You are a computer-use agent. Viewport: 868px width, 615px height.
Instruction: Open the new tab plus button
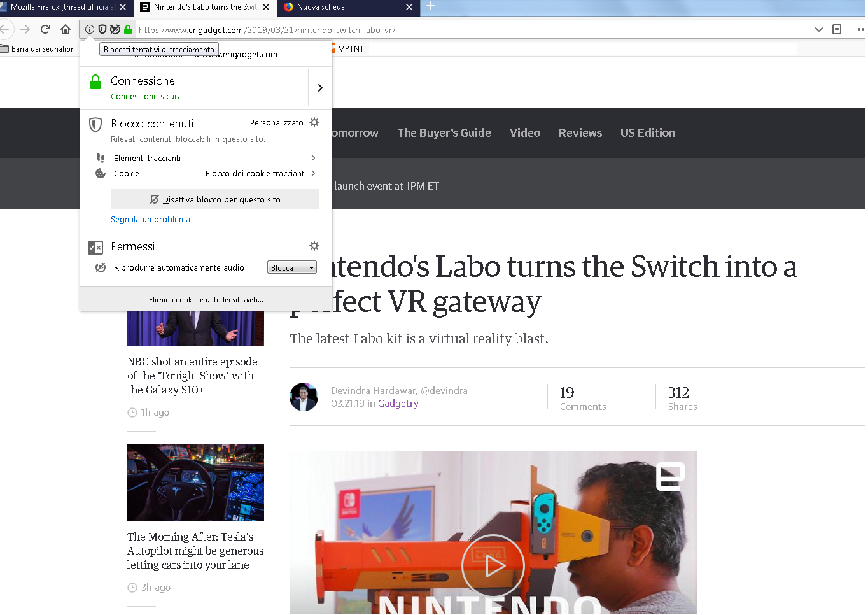(431, 6)
